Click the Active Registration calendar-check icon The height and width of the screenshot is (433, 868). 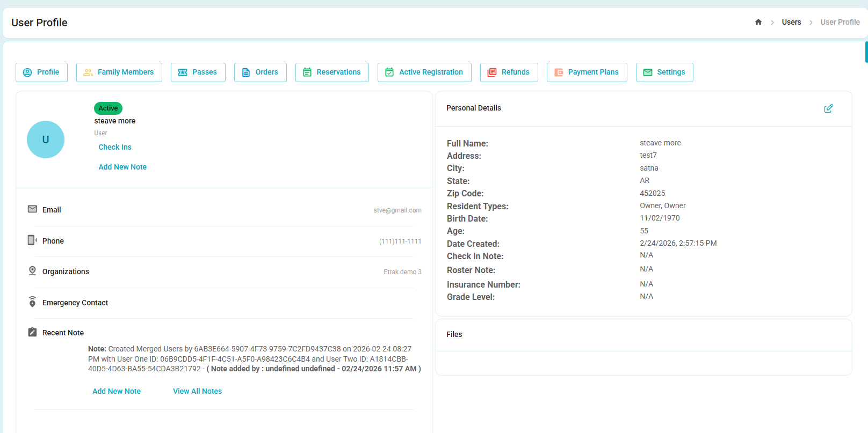pyautogui.click(x=389, y=72)
